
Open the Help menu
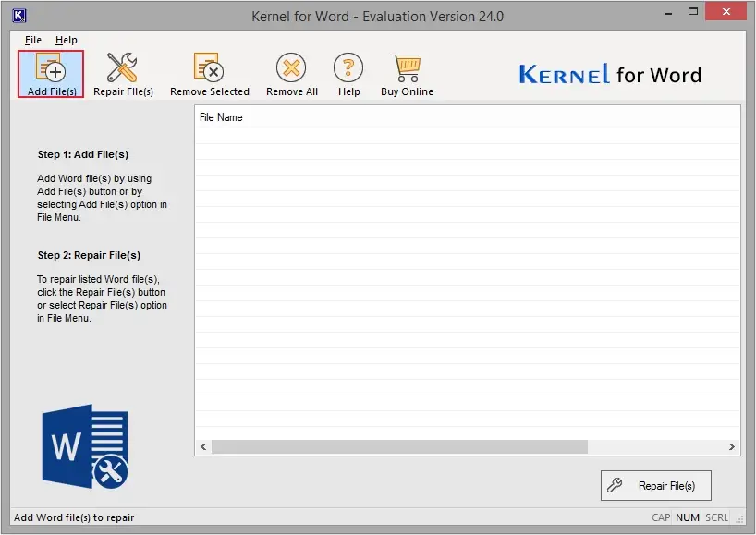pyautogui.click(x=66, y=40)
